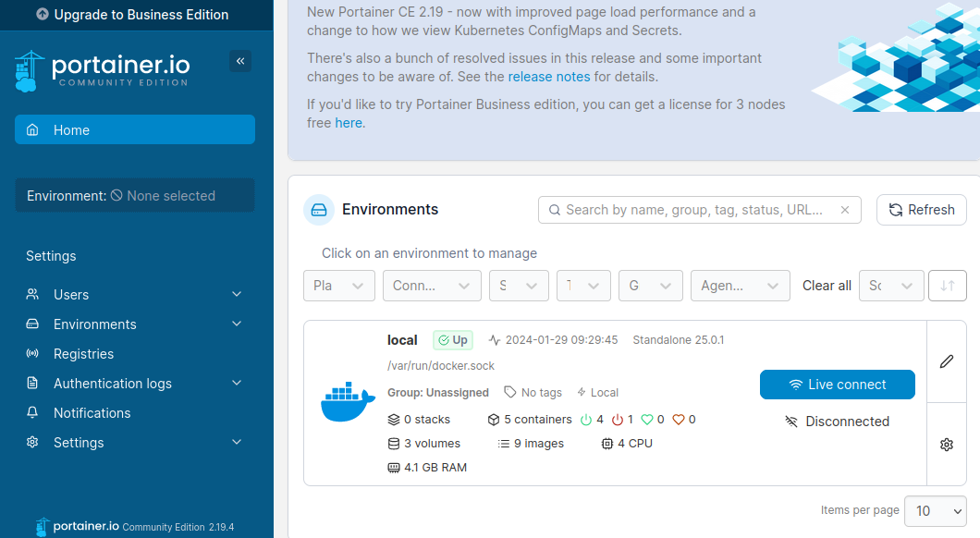Click the Settings gear icon in sidebar
Viewport: 980px width, 538px height.
[x=32, y=442]
